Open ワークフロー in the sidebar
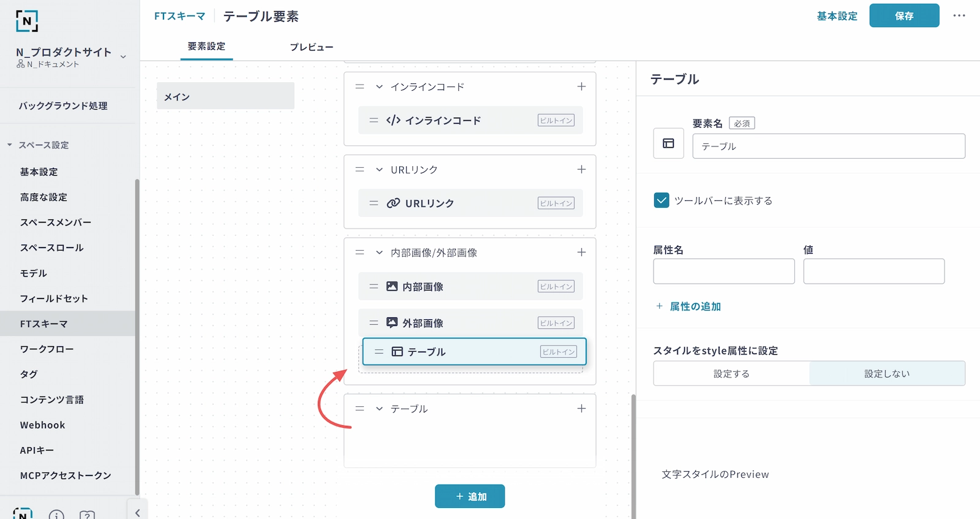This screenshot has height=519, width=980. pos(47,349)
